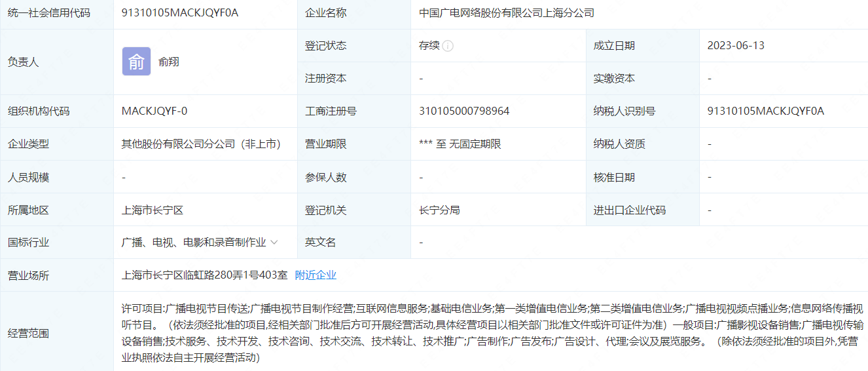Click the 纳税人资质 label
Viewport: 868px width, 371px height.
[619, 144]
